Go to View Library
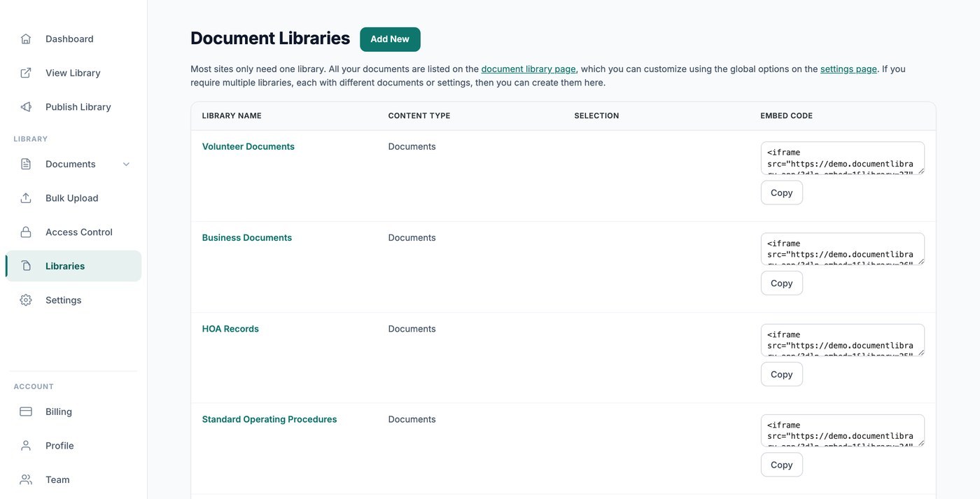Viewport: 980px width, 499px height. point(73,73)
